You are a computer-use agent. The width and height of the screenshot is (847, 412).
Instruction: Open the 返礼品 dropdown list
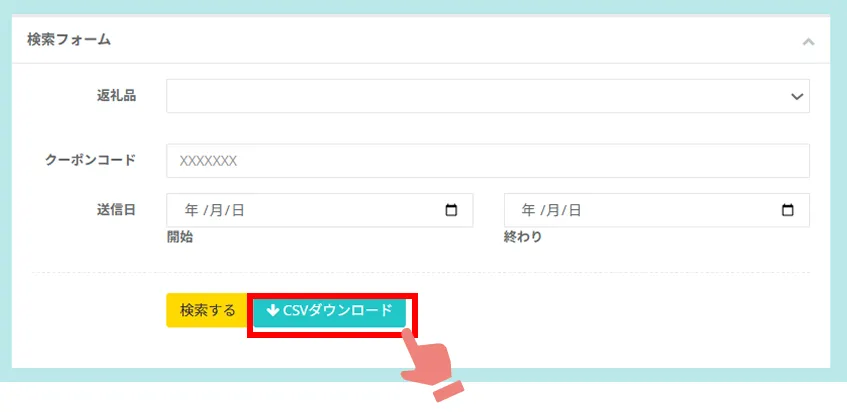point(488,96)
